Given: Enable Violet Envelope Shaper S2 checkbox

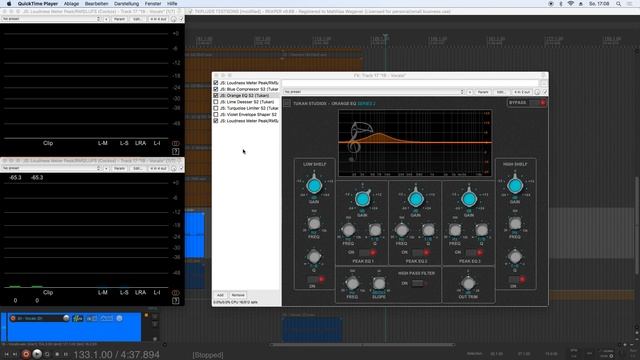Looking at the screenshot, I should tap(216, 115).
